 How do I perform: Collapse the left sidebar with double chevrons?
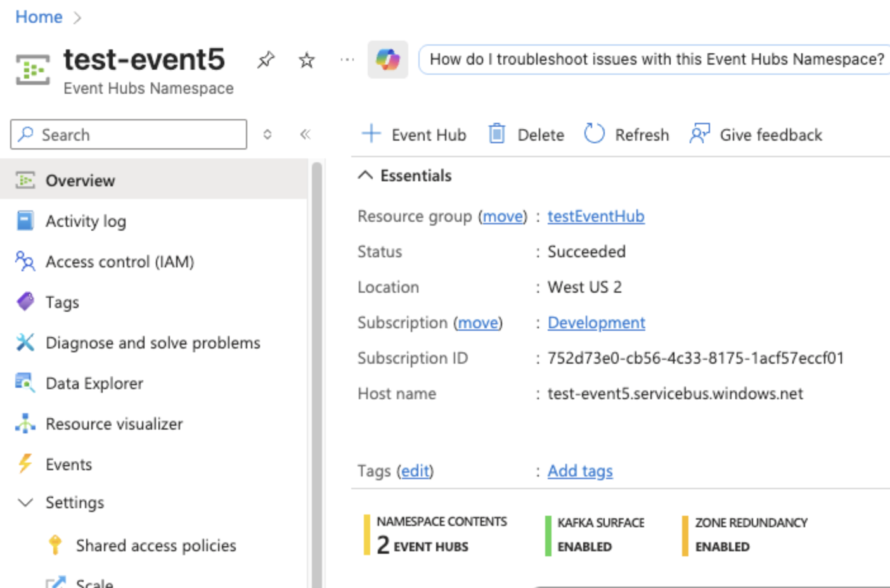pyautogui.click(x=305, y=134)
